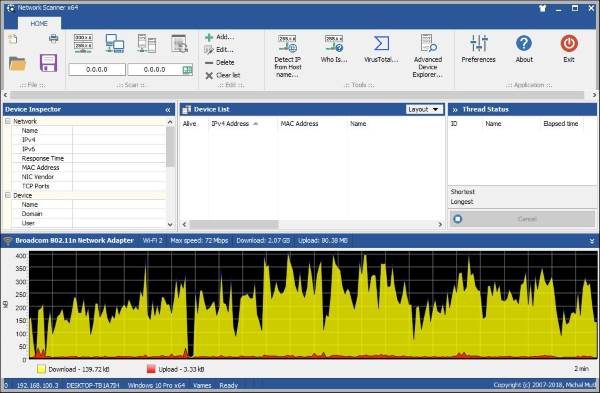Click Edit... in Edit group
This screenshot has width=600, height=393.
[x=219, y=50]
